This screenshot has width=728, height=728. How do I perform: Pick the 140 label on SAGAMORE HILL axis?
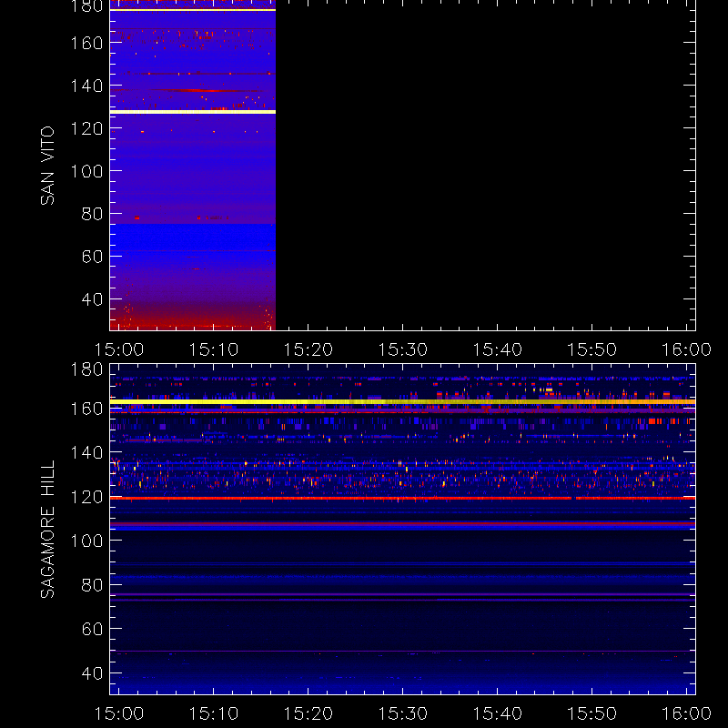[86, 452]
